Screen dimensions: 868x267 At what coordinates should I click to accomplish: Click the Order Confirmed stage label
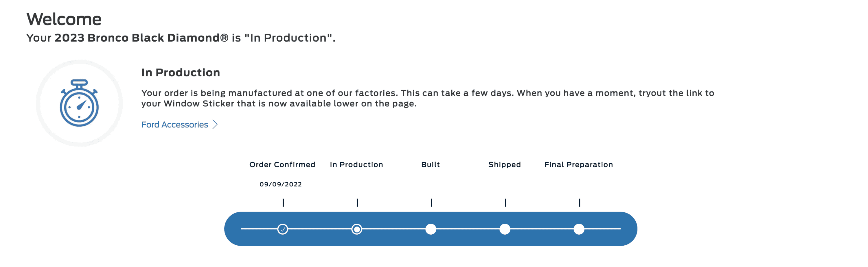[x=282, y=165]
